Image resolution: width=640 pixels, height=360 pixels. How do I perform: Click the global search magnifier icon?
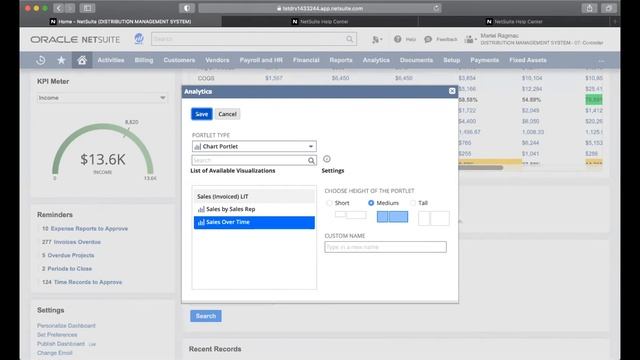(350, 39)
